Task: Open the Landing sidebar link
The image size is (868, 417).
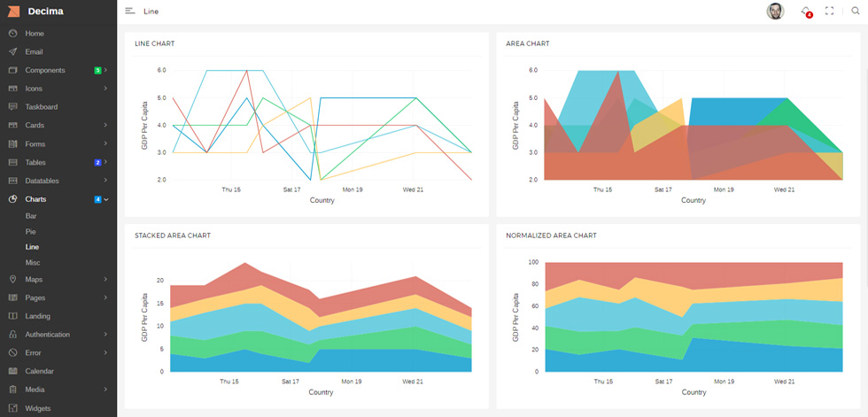Action: coord(37,316)
